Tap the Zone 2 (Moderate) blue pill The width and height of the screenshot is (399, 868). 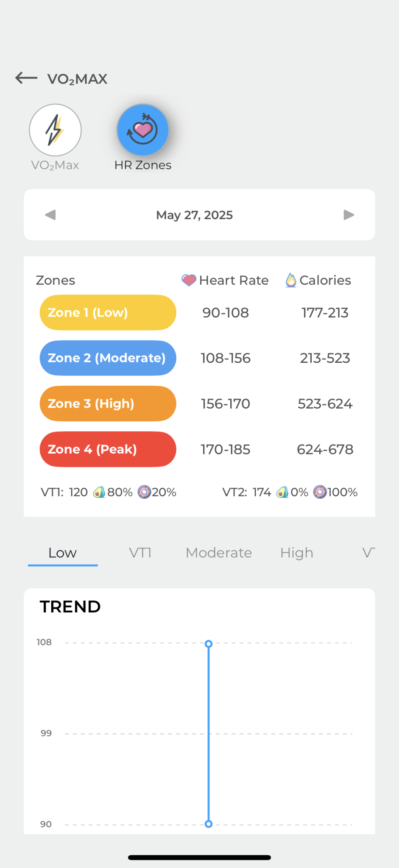(108, 358)
